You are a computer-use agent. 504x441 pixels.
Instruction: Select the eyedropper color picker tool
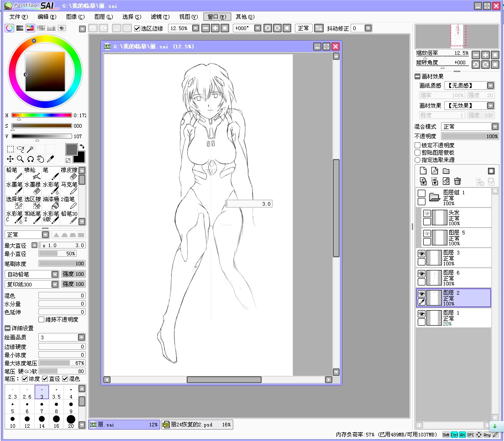pyautogui.click(x=50, y=159)
